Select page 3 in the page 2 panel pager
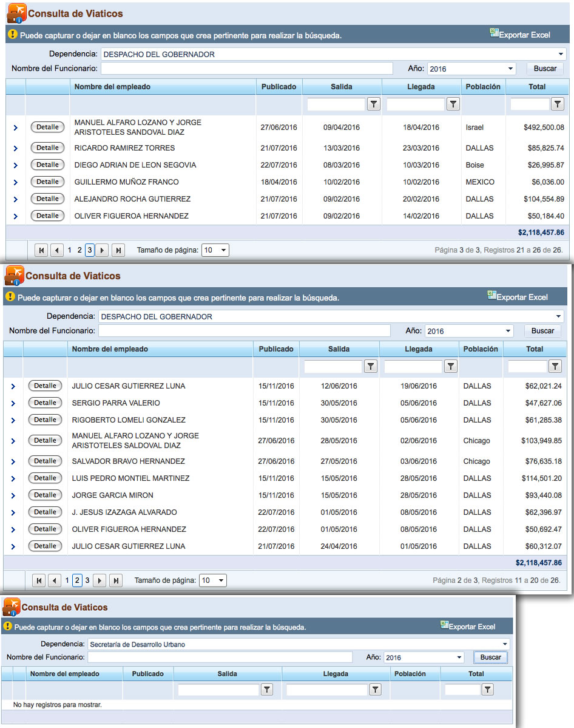The height and width of the screenshot is (728, 574). [87, 580]
